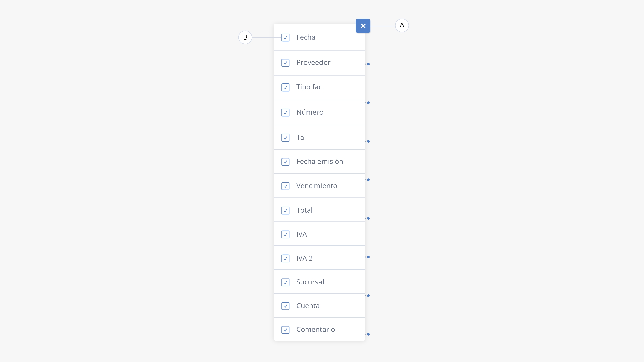Select the Fecha emisión label

(319, 161)
